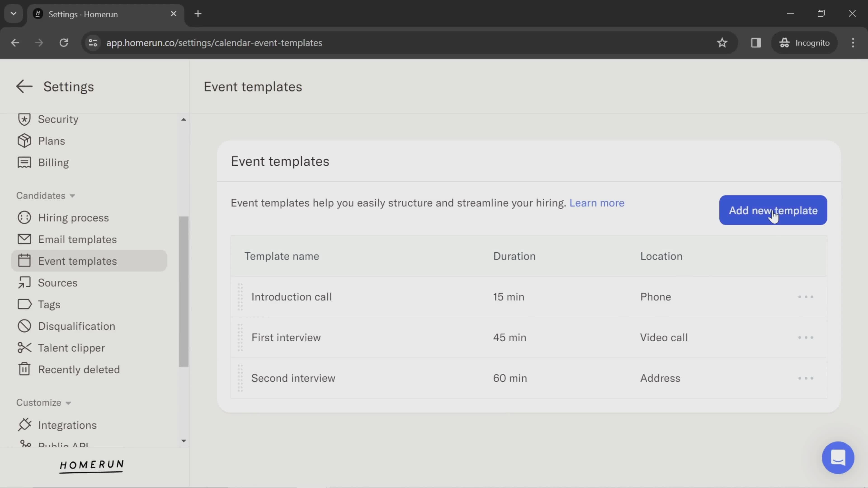Click Recently deleted trash icon
Viewport: 868px width, 488px height.
24,369
